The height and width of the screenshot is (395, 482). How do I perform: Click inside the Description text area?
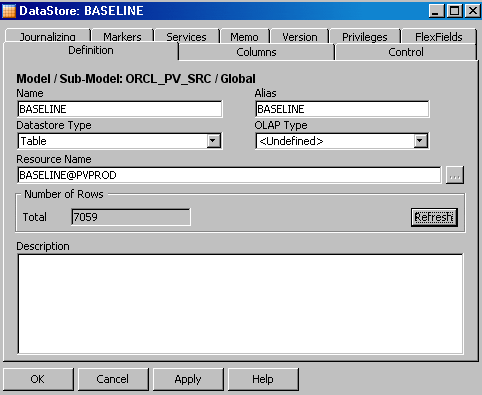tap(240, 304)
